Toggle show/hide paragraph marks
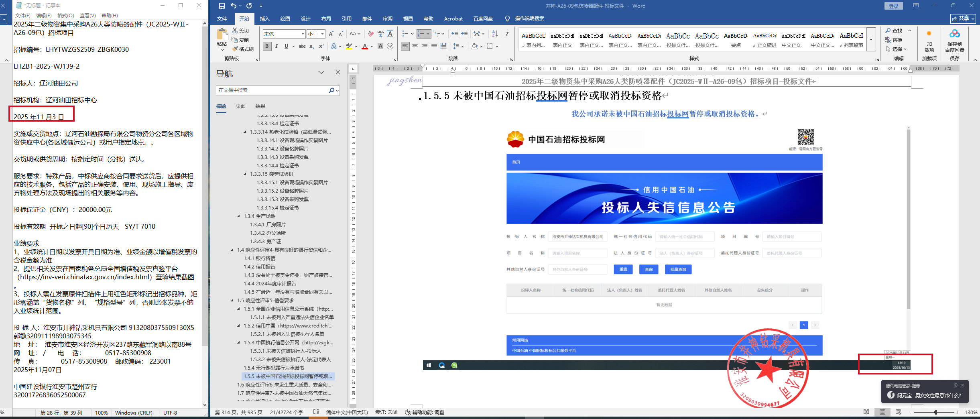This screenshot has height=419, width=980. coord(507,34)
